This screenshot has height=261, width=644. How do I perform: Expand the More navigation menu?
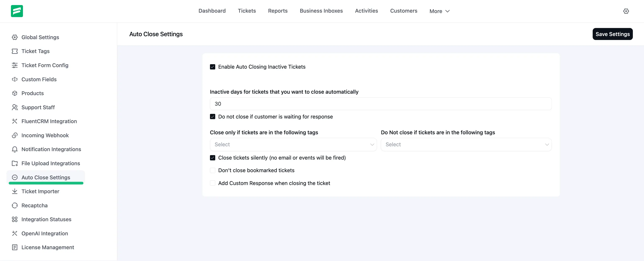(x=439, y=11)
